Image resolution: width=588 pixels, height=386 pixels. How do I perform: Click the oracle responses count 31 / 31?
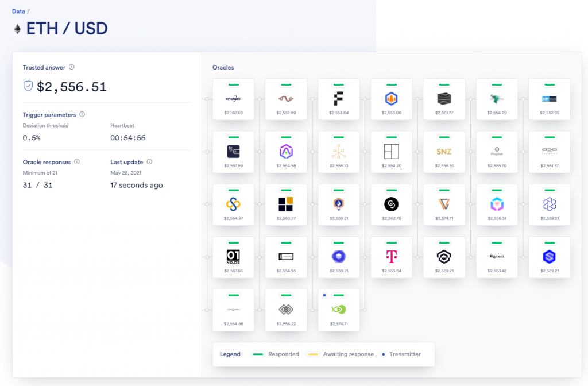pyautogui.click(x=37, y=185)
